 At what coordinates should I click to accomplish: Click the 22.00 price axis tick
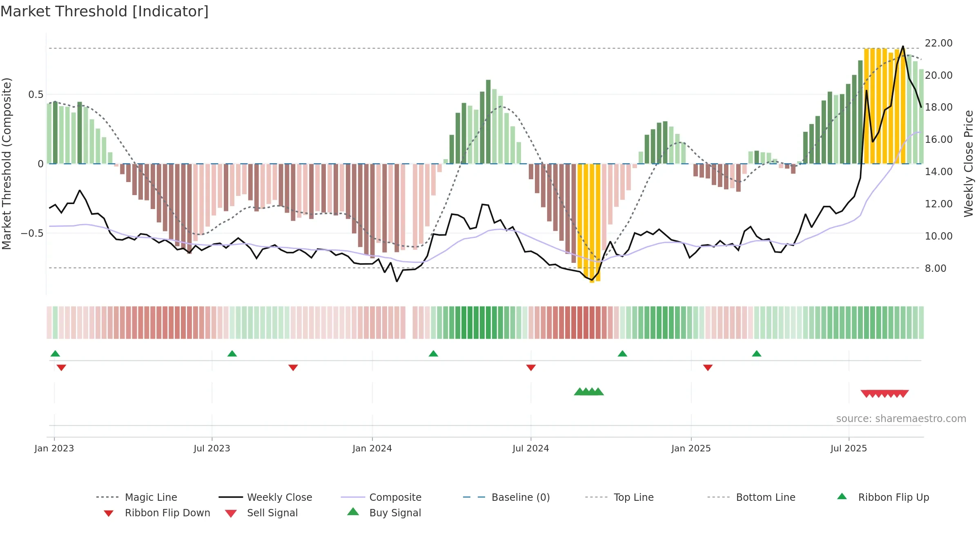click(938, 43)
